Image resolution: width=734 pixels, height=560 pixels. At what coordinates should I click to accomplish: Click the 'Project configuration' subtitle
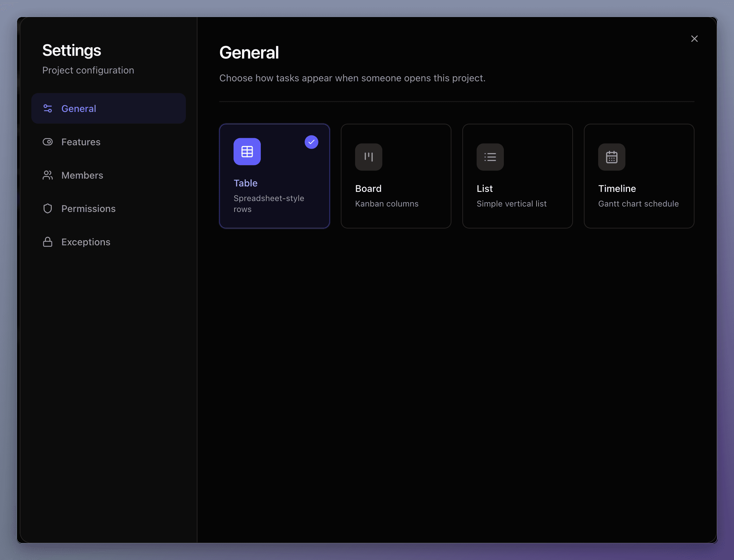coord(88,70)
